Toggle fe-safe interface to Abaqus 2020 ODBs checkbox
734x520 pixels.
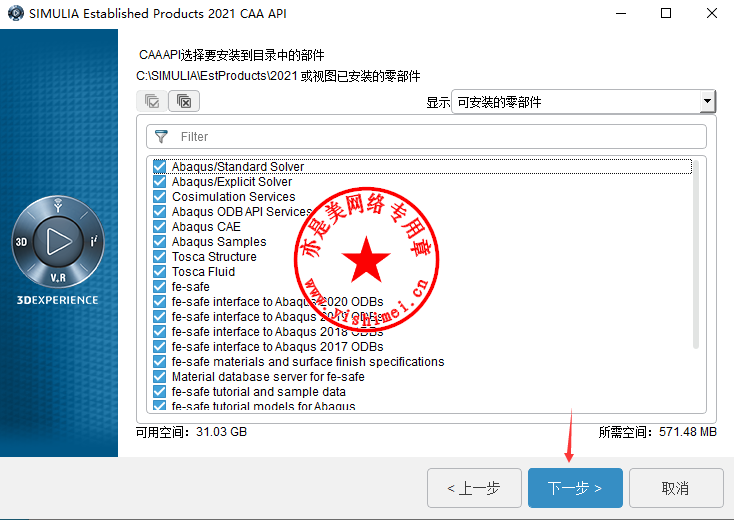160,301
